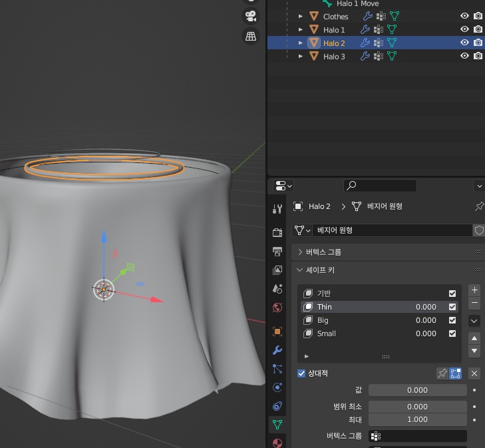Select Big shape key

[379, 320]
